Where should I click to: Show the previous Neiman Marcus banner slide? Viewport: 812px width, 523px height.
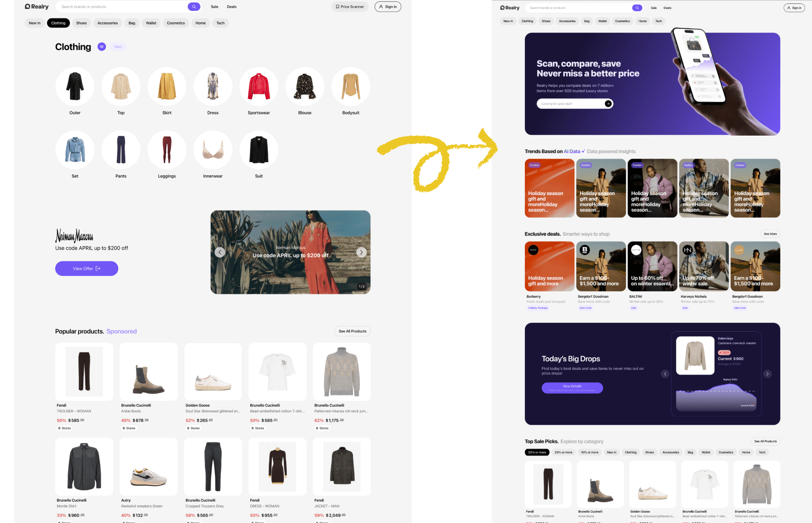[220, 252]
